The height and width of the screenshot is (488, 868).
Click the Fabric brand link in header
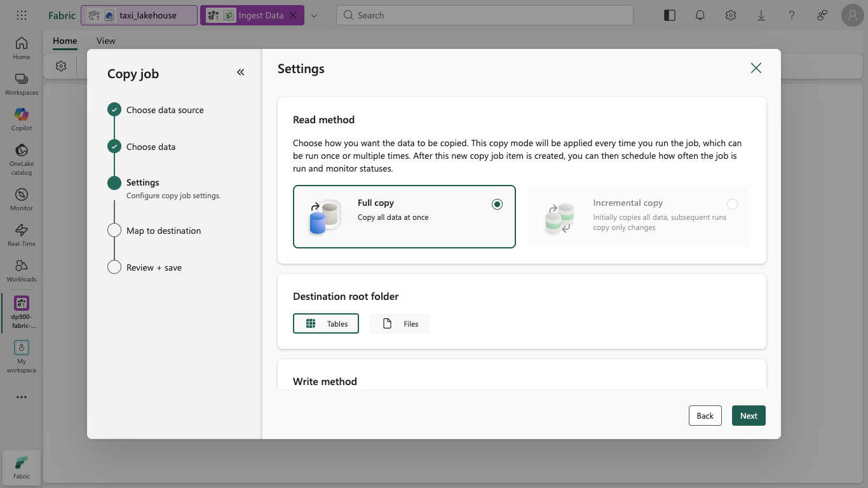click(62, 15)
